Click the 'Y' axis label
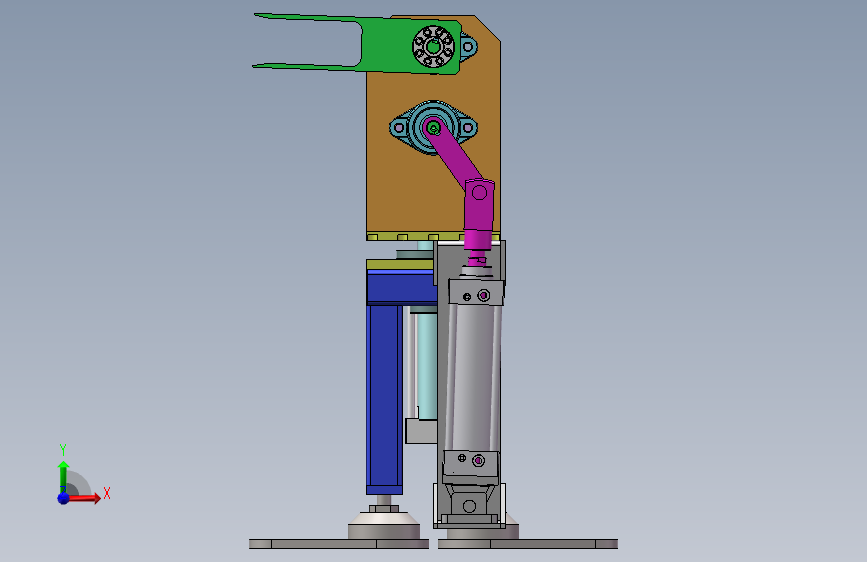The width and height of the screenshot is (867, 562). tap(63, 450)
